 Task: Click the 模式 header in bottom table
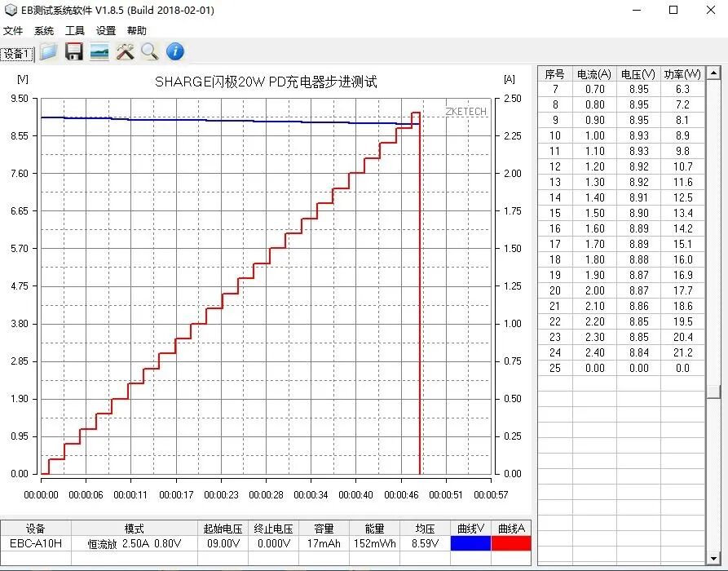(135, 529)
